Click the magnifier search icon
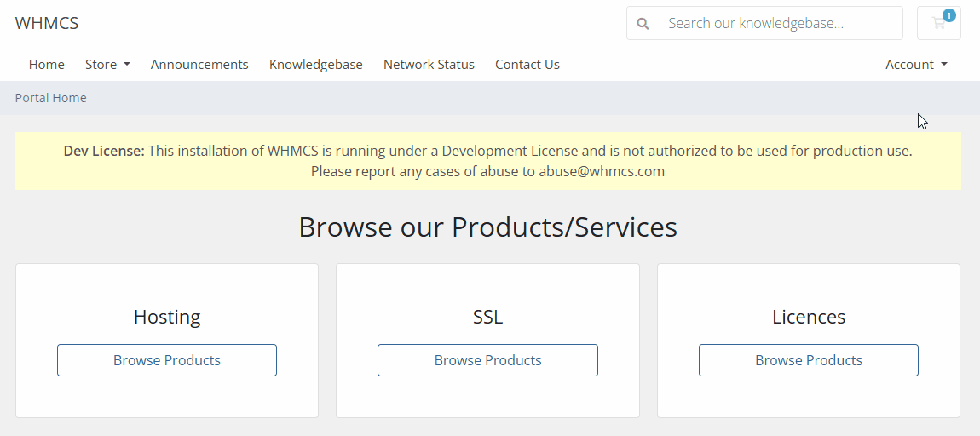 pyautogui.click(x=643, y=24)
